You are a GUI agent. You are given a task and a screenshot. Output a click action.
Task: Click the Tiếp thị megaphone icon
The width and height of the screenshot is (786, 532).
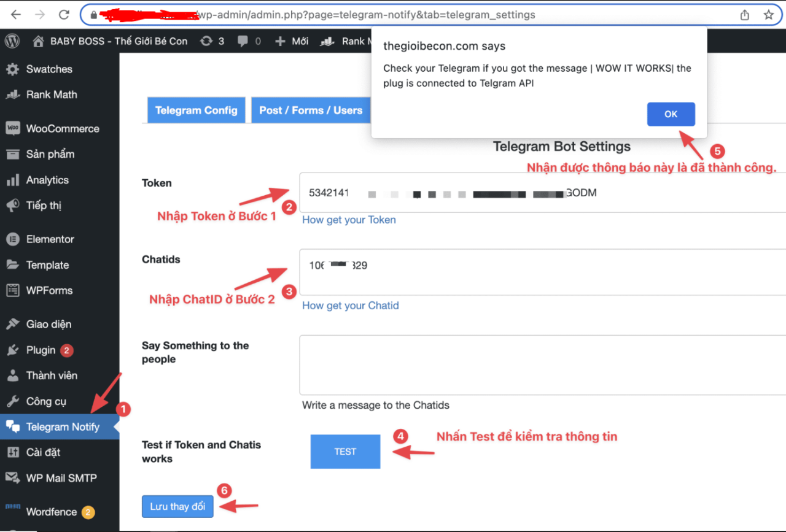(12, 206)
